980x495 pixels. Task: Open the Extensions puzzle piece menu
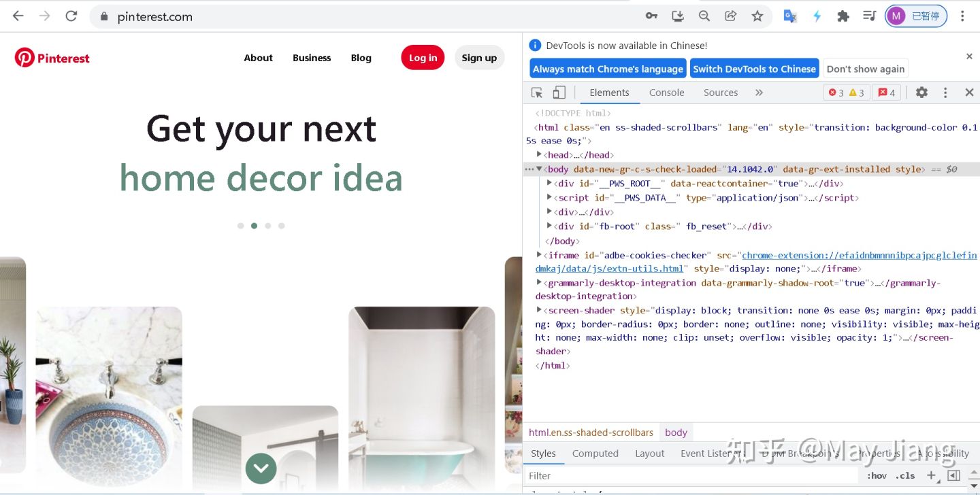(843, 16)
